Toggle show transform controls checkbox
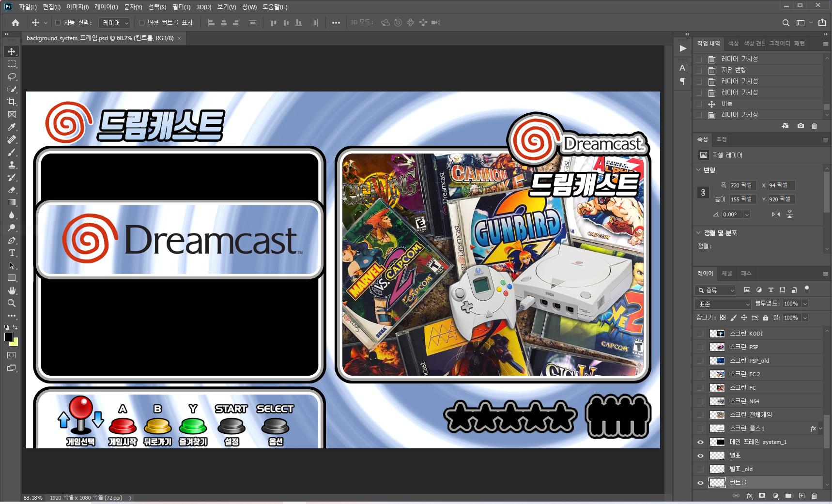This screenshot has height=504, width=832. click(x=141, y=23)
